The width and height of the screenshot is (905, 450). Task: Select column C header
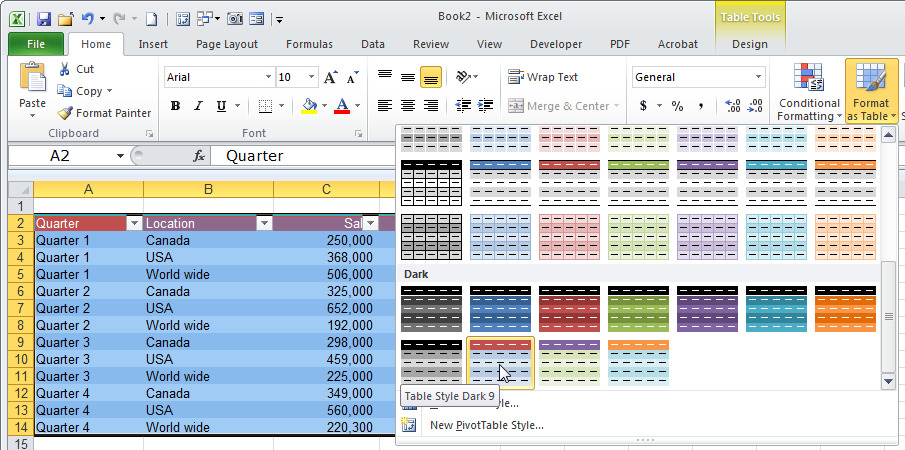pyautogui.click(x=327, y=189)
